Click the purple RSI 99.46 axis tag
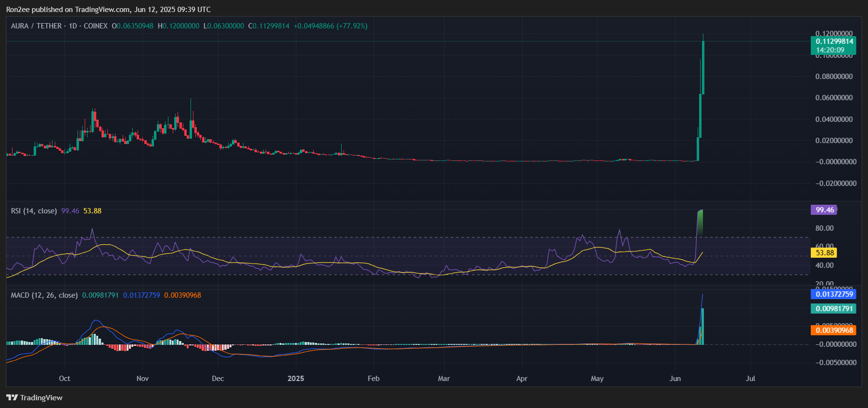868x408 pixels. coord(824,210)
